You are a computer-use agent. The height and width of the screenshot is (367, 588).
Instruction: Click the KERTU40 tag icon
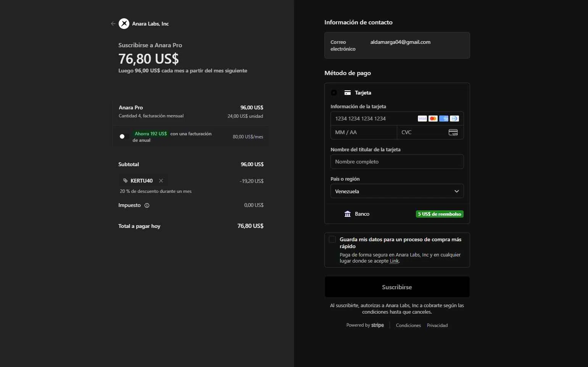click(126, 181)
